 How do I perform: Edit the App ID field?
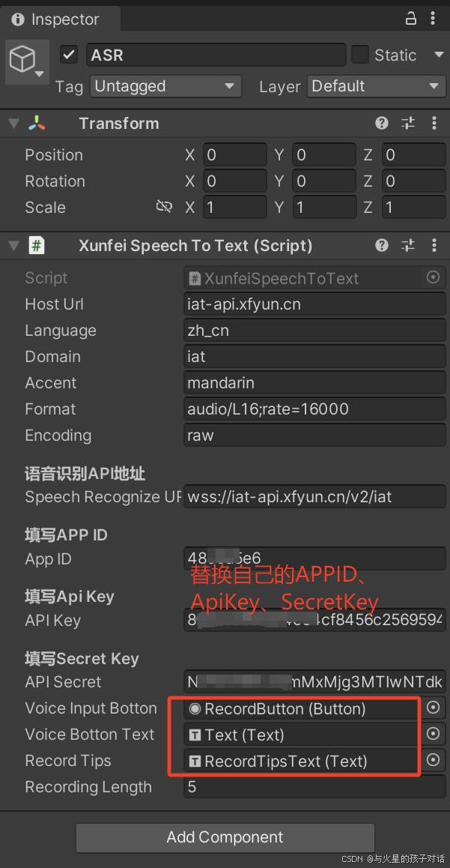[314, 558]
